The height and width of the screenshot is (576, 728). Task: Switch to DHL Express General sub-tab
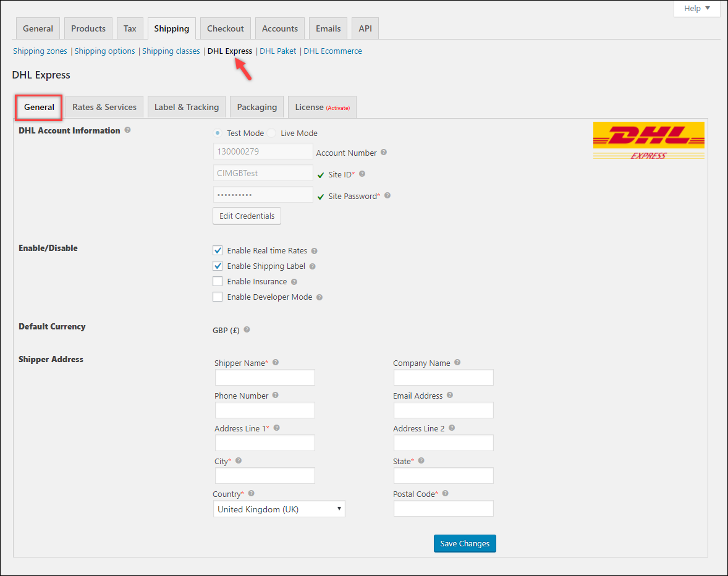[x=39, y=107]
